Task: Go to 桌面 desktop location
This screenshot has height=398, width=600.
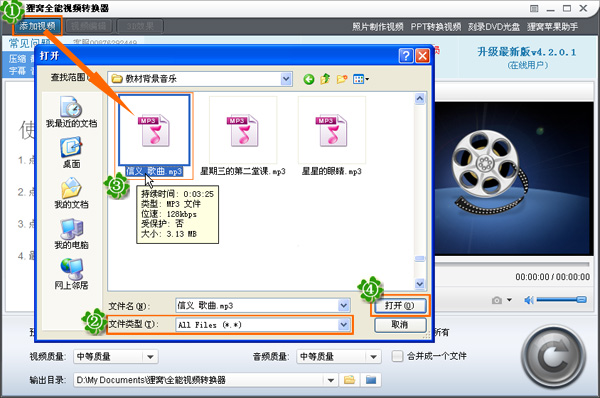Action: coord(71,153)
